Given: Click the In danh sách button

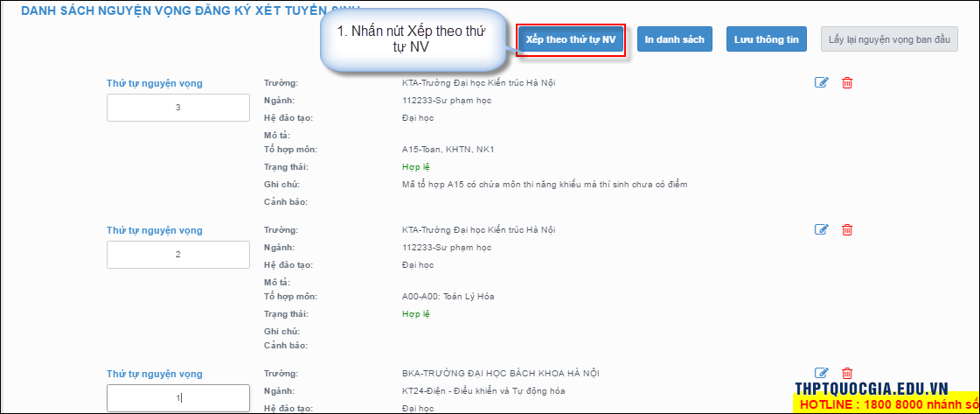Looking at the screenshot, I should point(674,39).
